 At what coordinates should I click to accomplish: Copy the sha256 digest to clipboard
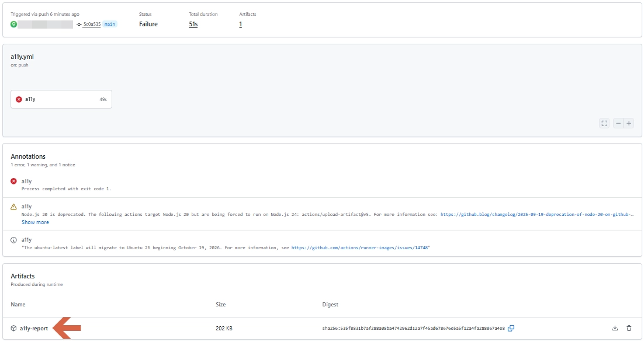coord(511,328)
